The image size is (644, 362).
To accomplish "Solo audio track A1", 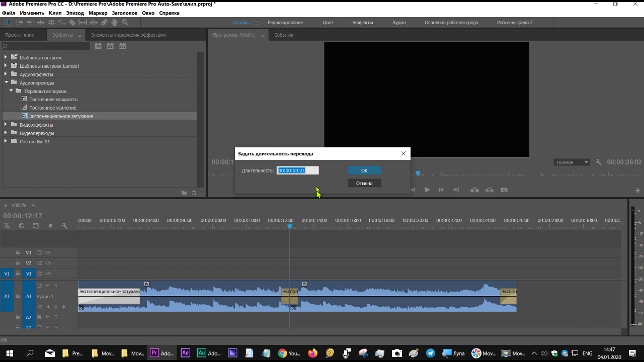I will 56,286.
